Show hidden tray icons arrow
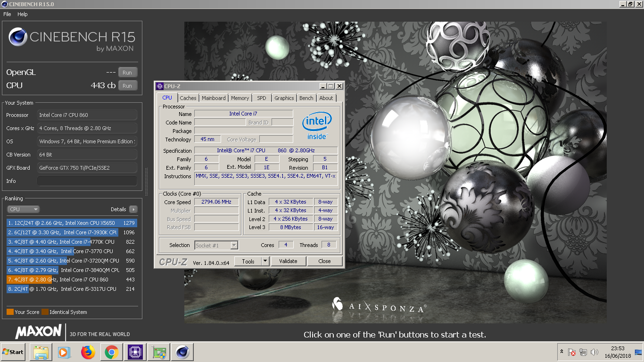Viewport: 644px width, 362px height. (x=561, y=352)
